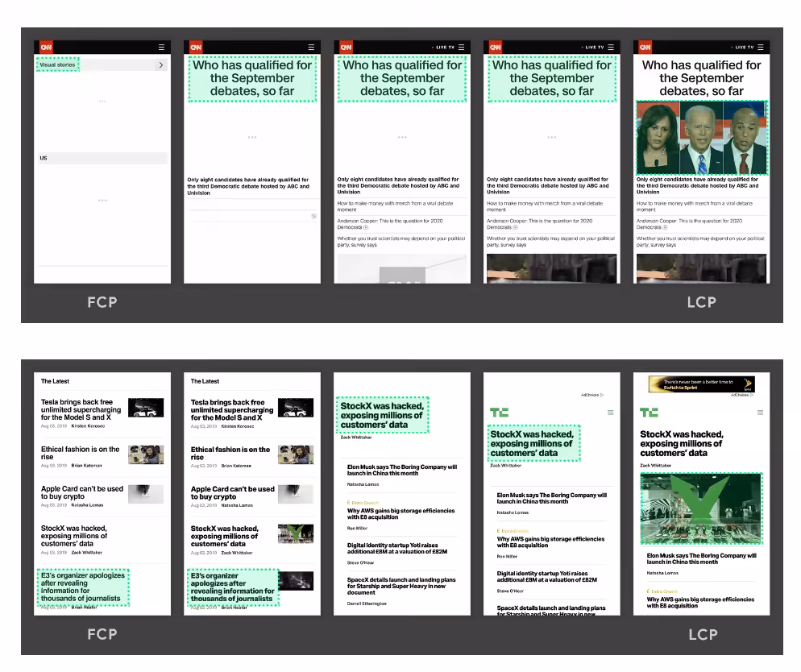Image resolution: width=801 pixels, height=672 pixels.
Task: Click CNN logo in the LCP frame
Action: point(645,47)
